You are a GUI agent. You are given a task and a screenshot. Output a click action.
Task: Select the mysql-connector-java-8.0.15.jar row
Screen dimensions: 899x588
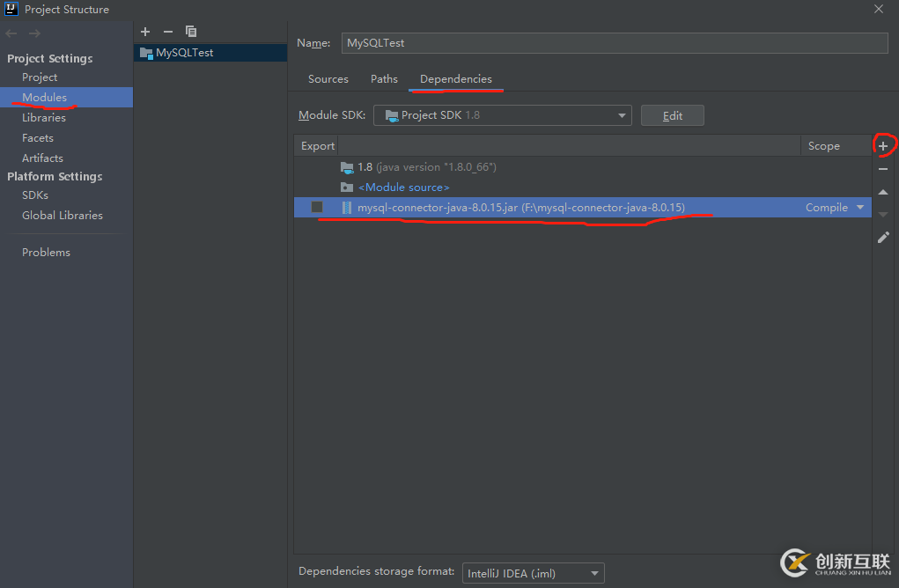583,208
